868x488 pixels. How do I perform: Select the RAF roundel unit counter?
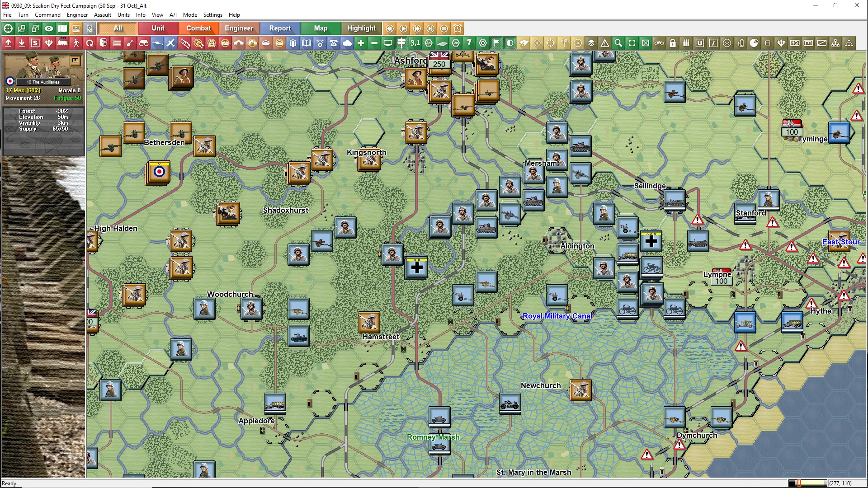(x=159, y=172)
